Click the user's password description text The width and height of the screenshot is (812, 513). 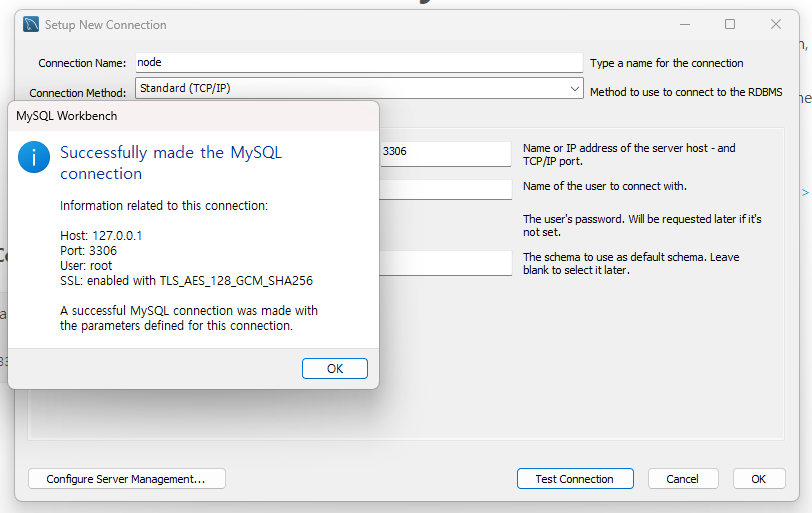[x=642, y=225]
